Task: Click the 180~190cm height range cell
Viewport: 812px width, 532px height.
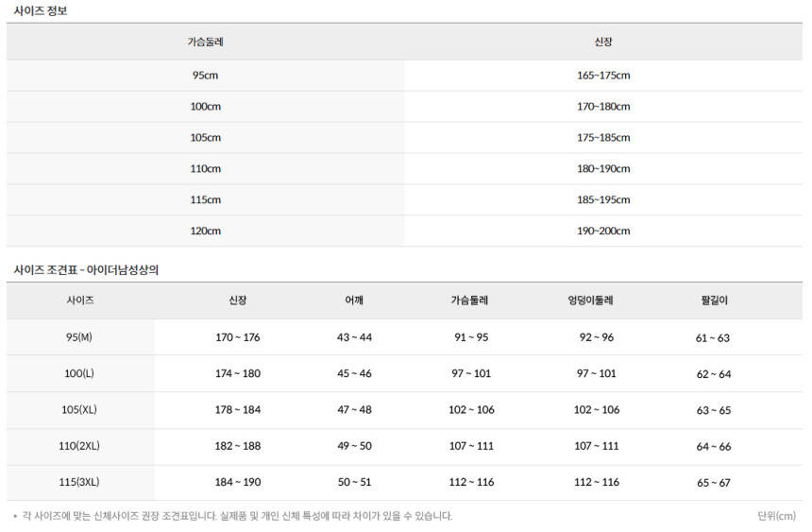Action: click(x=603, y=169)
